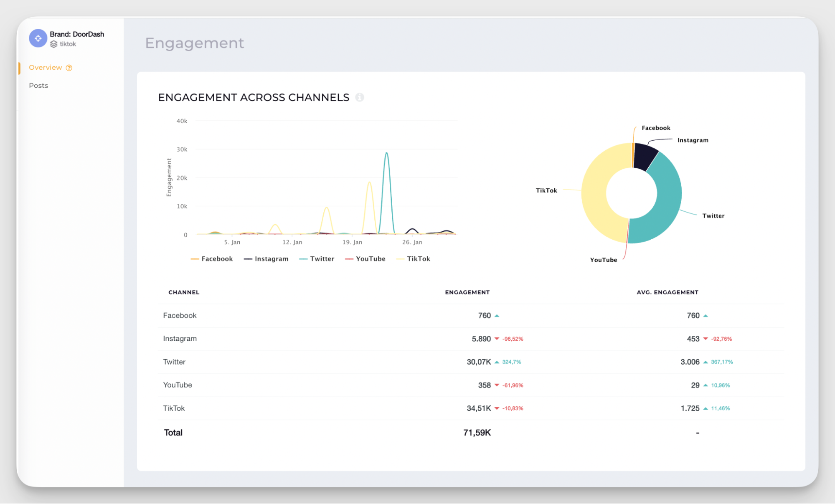
Task: Click Instagram's red decline arrow in the table
Action: (497, 339)
